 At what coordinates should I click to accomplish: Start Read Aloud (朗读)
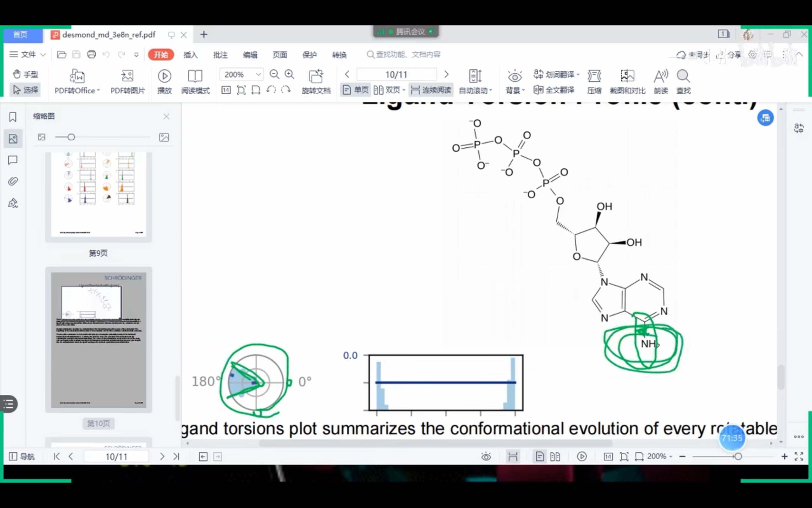click(x=661, y=82)
